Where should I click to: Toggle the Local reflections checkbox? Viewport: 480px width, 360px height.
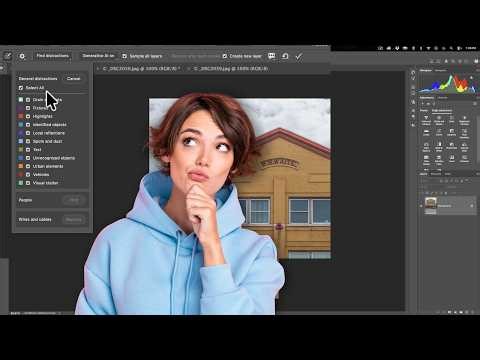pos(28,133)
